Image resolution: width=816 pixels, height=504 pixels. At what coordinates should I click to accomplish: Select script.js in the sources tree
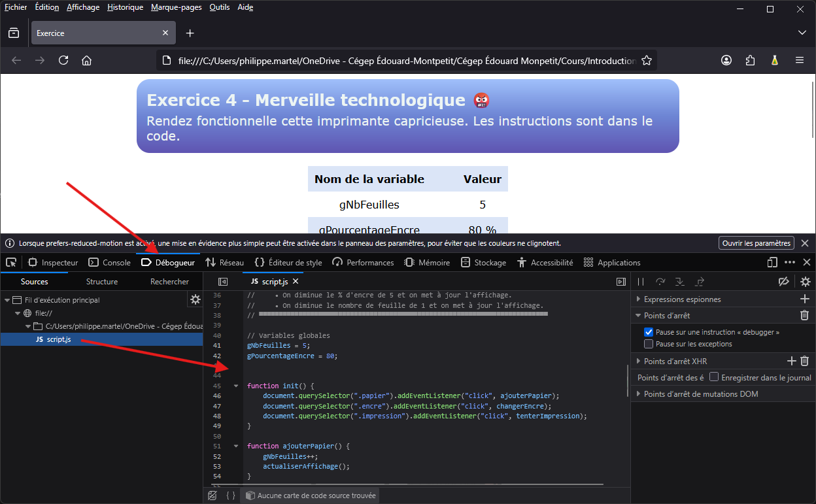coord(101,339)
